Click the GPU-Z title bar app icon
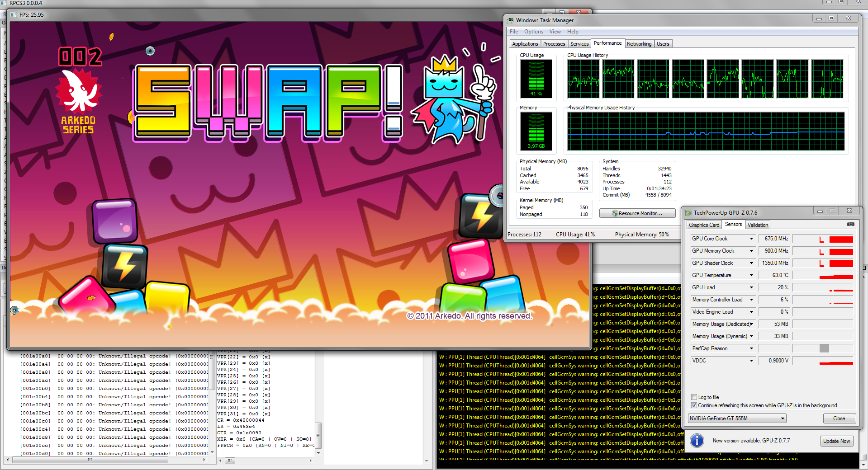868x470 pixels. coord(688,213)
